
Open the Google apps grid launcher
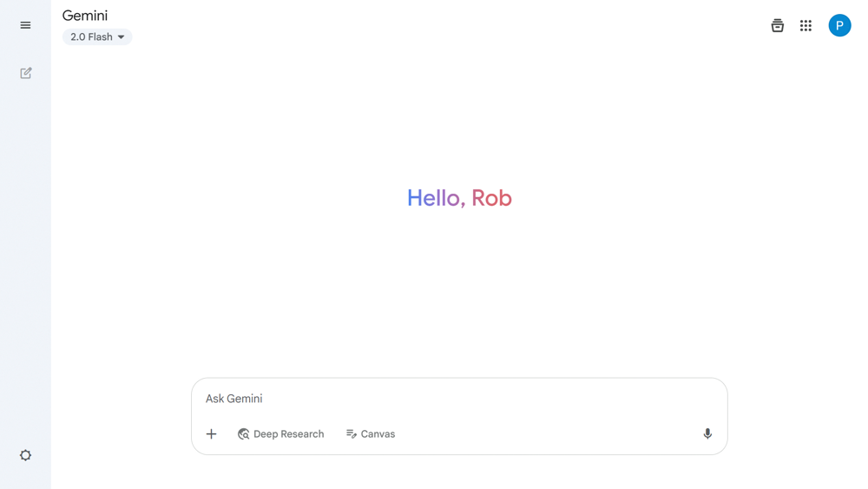point(806,26)
